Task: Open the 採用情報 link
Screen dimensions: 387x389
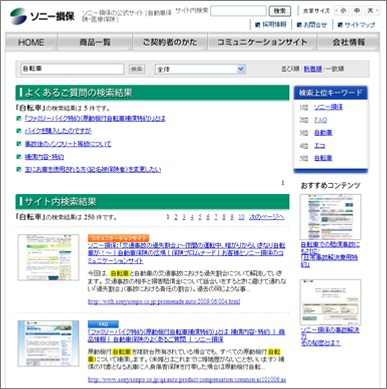Action: coord(274,24)
